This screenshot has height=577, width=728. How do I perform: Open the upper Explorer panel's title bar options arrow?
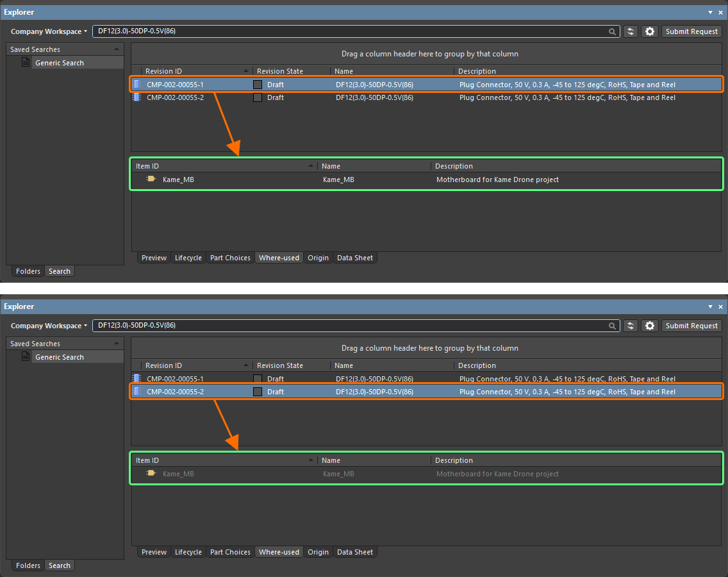coord(710,12)
